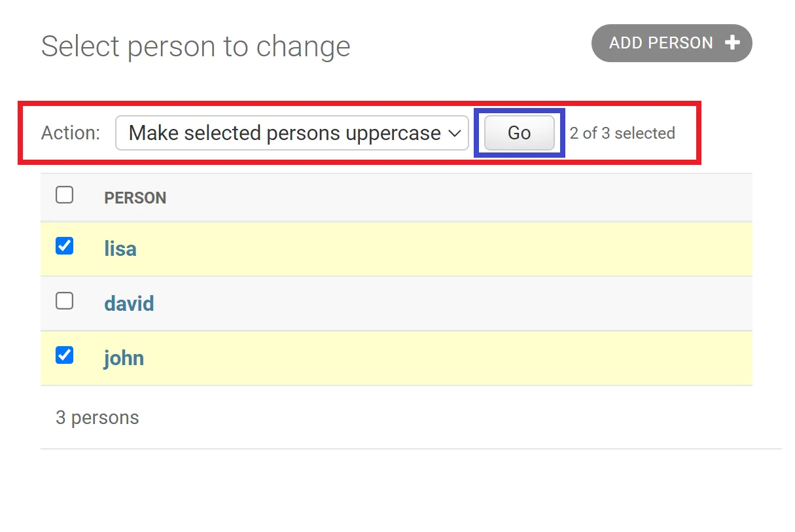Click the PERSON column header

135,198
